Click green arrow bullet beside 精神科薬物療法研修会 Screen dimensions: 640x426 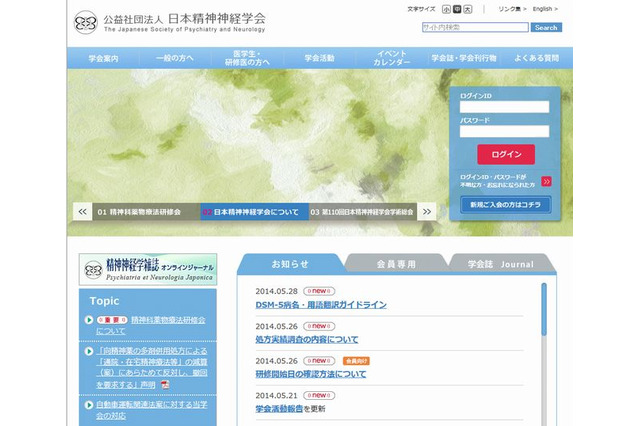(89, 320)
